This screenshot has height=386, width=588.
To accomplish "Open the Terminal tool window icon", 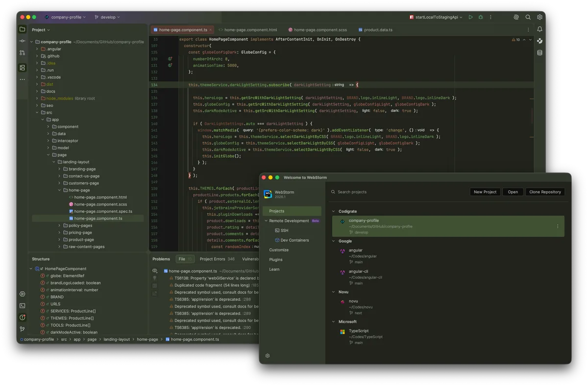I will 22,306.
